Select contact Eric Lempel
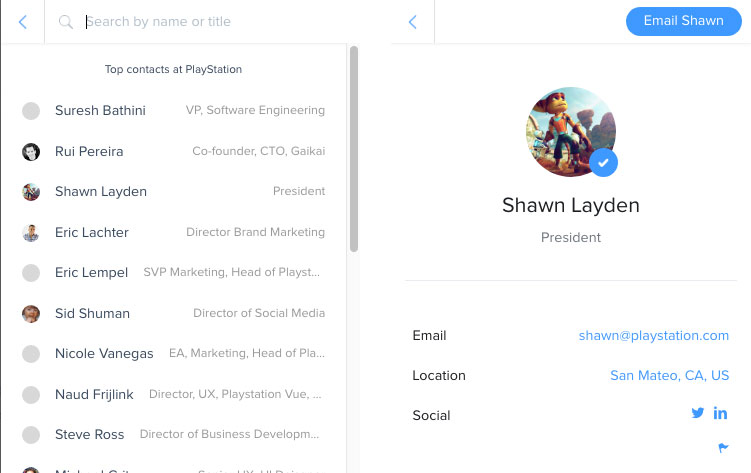 click(x=173, y=272)
